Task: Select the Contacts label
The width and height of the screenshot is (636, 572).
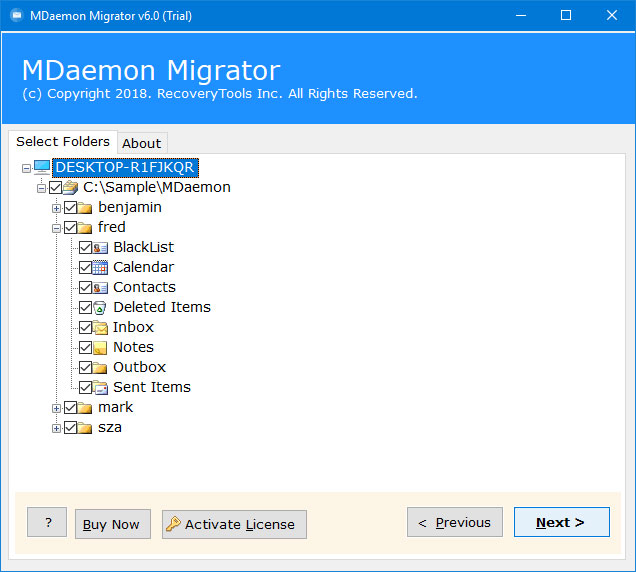Action: click(144, 287)
